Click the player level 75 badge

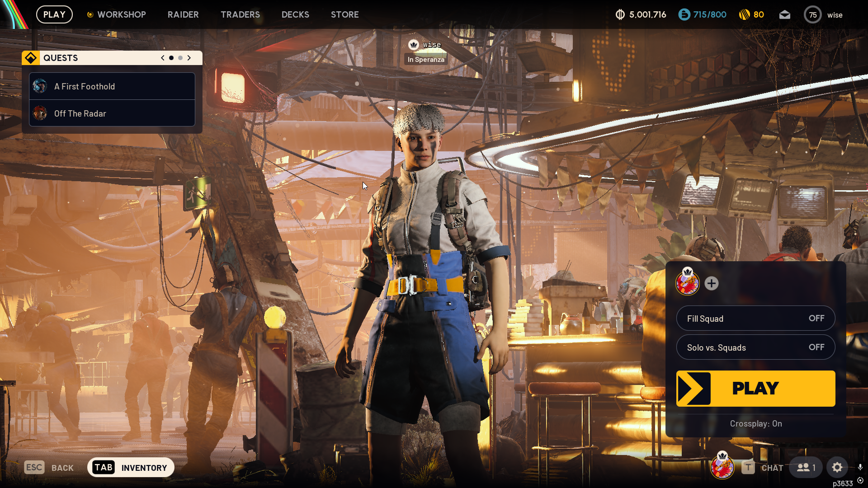pyautogui.click(x=812, y=15)
